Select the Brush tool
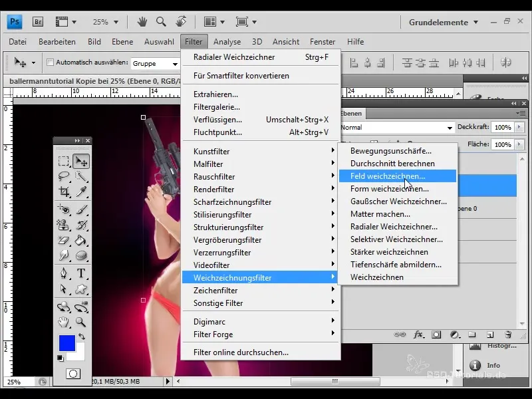Viewport: 532px width, 399px height. [81, 209]
